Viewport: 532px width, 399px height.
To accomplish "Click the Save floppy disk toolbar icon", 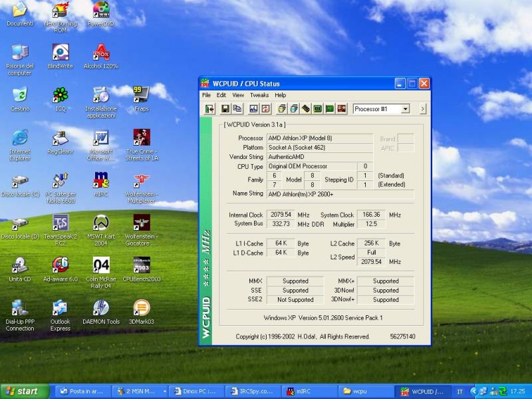I will click(225, 109).
